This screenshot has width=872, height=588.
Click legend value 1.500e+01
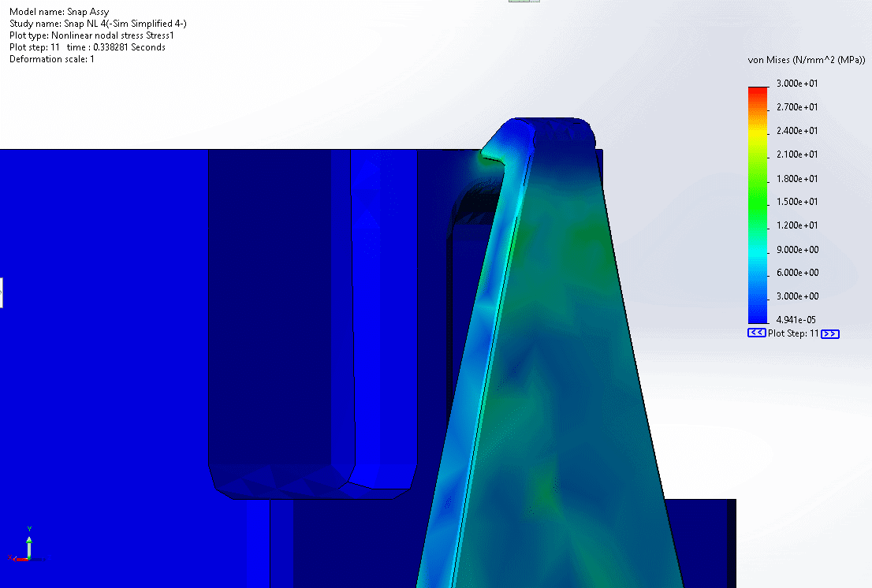point(797,202)
